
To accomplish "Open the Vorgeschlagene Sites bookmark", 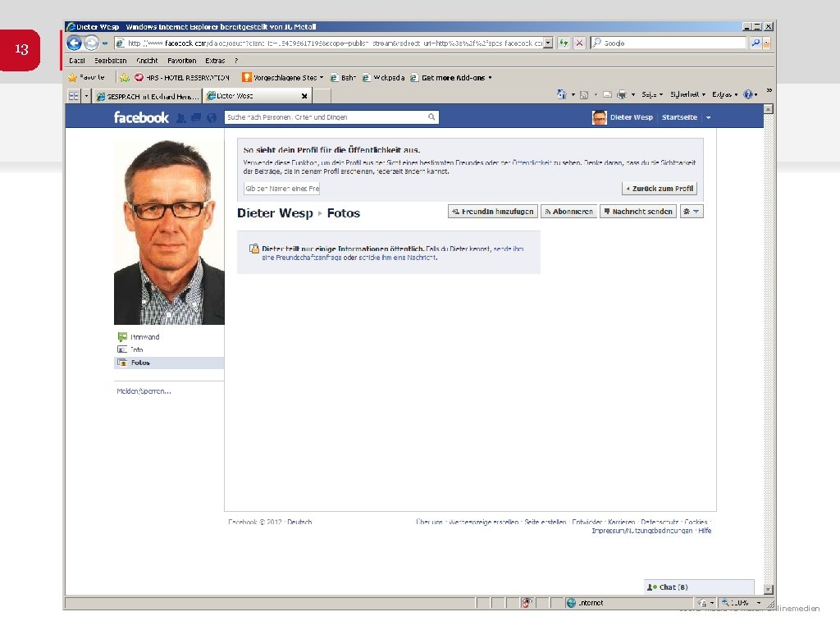I will 282,78.
